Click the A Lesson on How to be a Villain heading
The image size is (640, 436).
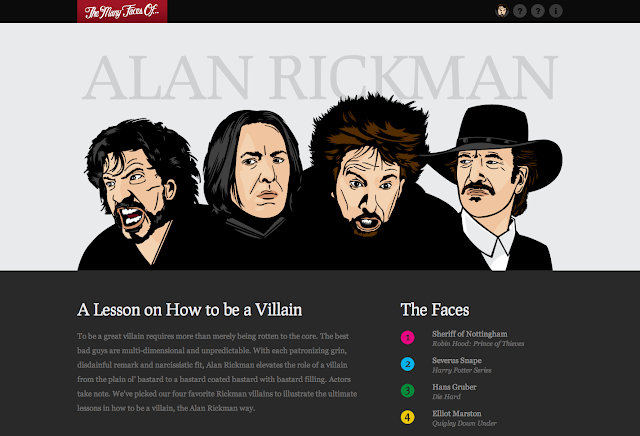(x=189, y=310)
